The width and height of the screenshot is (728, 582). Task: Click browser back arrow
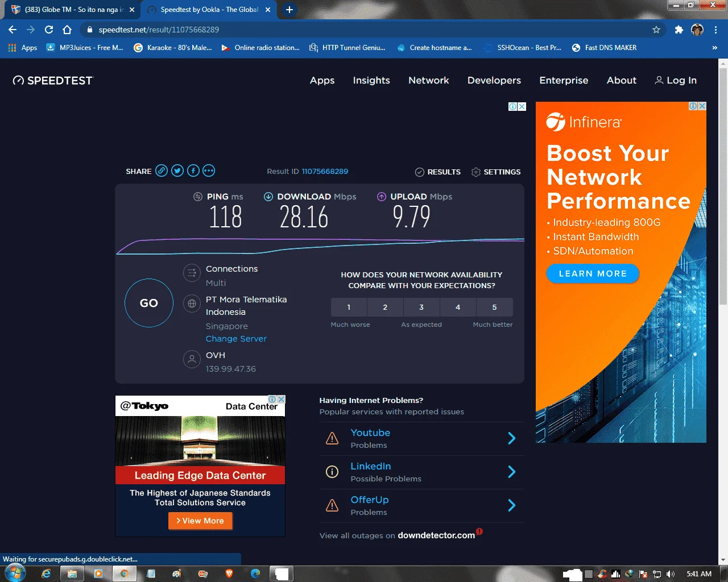pos(13,30)
